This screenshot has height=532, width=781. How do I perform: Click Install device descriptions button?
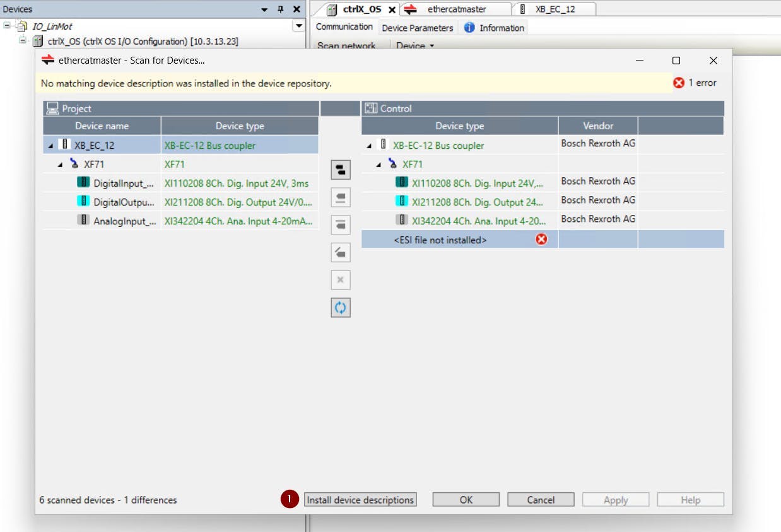[x=360, y=500]
